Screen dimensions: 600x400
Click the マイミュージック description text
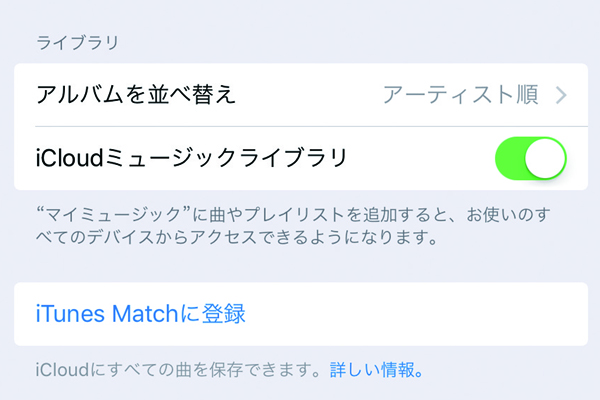tap(290, 216)
